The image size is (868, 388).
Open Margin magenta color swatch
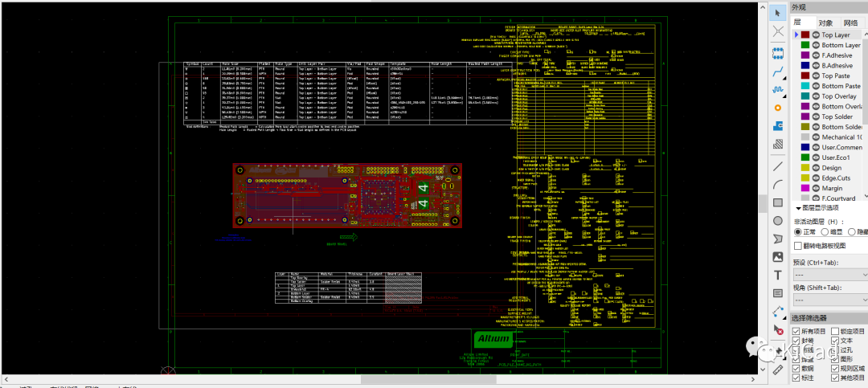tap(805, 188)
